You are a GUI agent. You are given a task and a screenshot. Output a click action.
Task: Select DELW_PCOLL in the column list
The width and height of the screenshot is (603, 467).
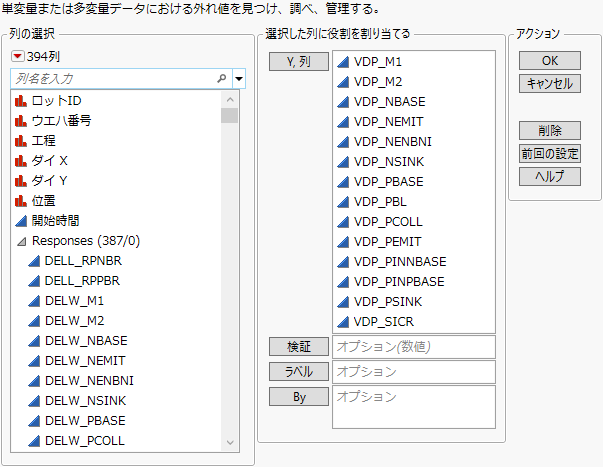pos(85,441)
